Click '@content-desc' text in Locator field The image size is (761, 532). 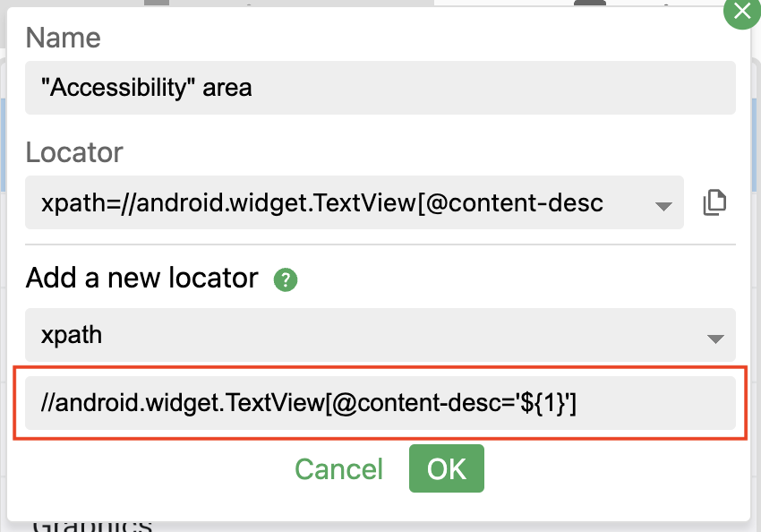514,202
